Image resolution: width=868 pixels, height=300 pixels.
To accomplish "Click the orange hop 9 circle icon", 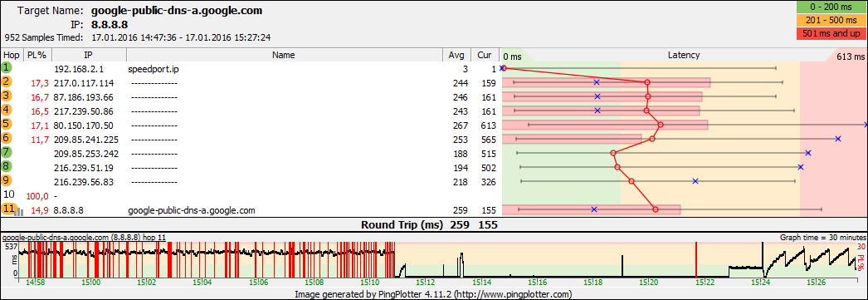I will [x=7, y=181].
